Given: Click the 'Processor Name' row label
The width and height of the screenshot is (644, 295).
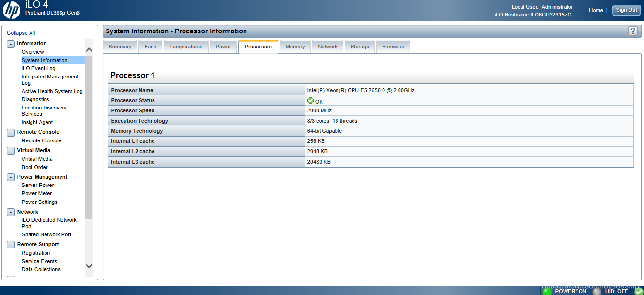Looking at the screenshot, I should (x=132, y=90).
